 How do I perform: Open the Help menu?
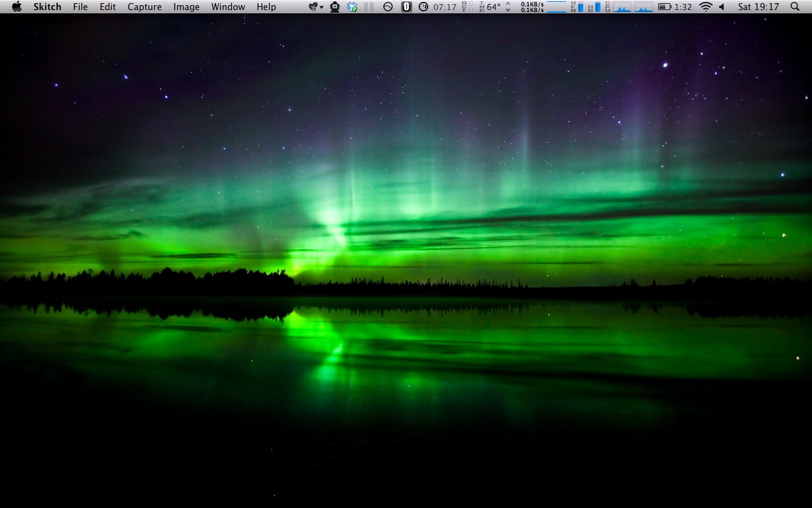click(x=266, y=7)
